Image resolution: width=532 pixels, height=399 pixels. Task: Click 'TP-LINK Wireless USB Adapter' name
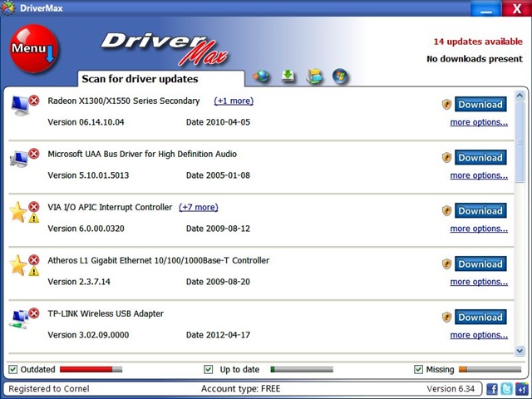(106, 314)
